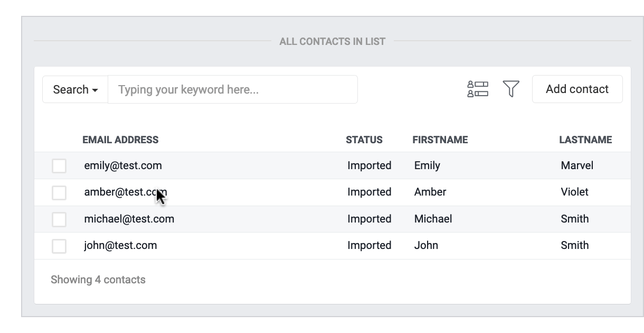Open the filter funnel icon
Image resolution: width=644 pixels, height=333 pixels.
(x=511, y=89)
